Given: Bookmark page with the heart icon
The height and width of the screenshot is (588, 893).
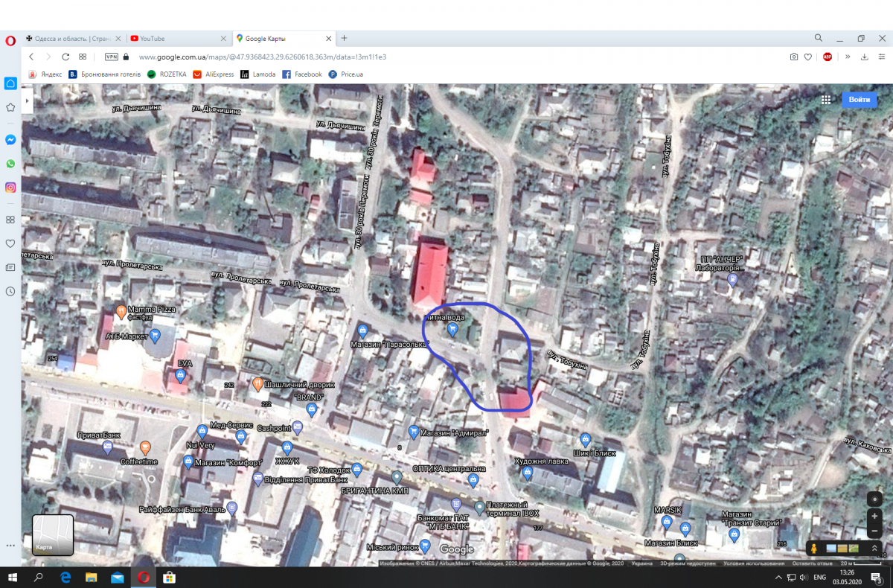Looking at the screenshot, I should click(808, 57).
